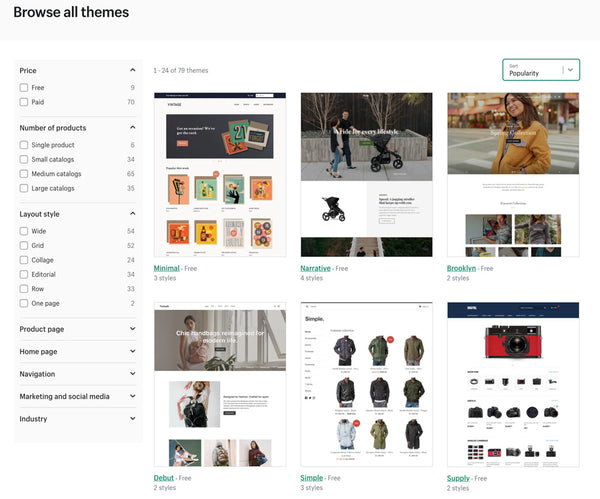Click the '1 - 24 of 79 themes' count
Image resolution: width=600 pixels, height=499 pixels.
(x=181, y=70)
